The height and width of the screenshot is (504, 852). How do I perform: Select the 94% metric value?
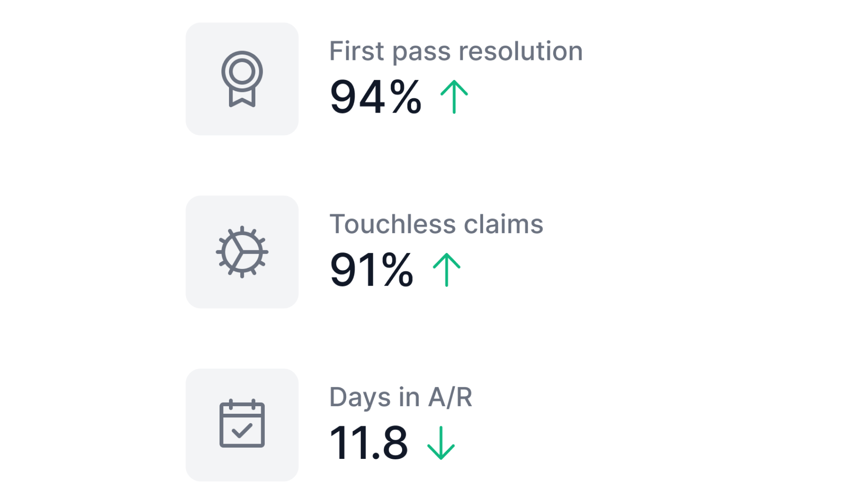coord(375,97)
